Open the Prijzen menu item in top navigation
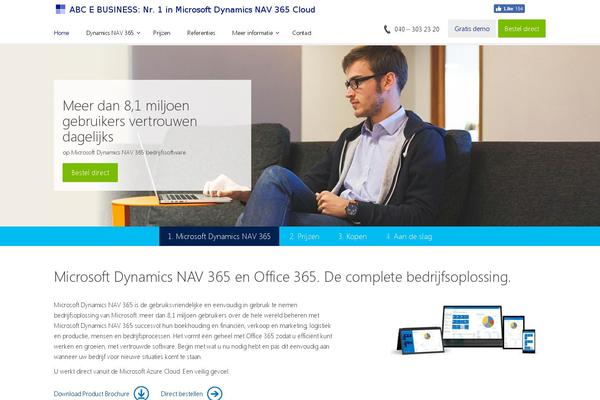 161,33
